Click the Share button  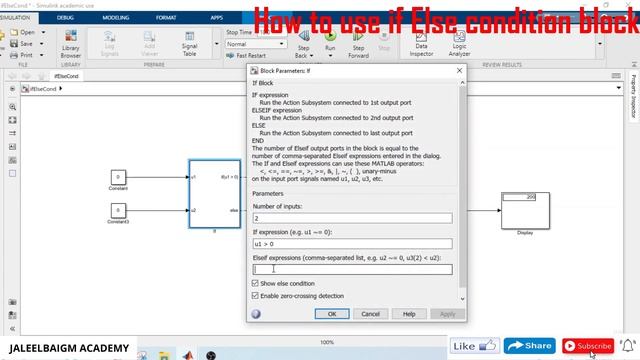[529, 346]
